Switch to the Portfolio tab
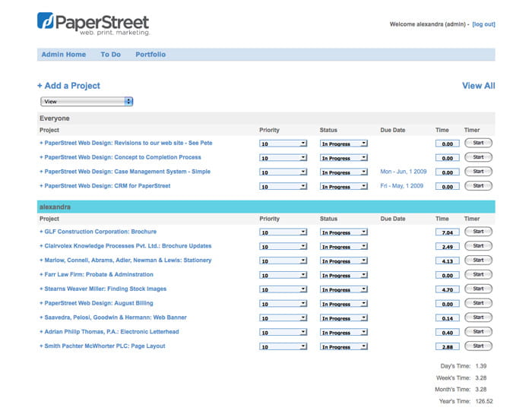The width and height of the screenshot is (532, 420). (150, 54)
